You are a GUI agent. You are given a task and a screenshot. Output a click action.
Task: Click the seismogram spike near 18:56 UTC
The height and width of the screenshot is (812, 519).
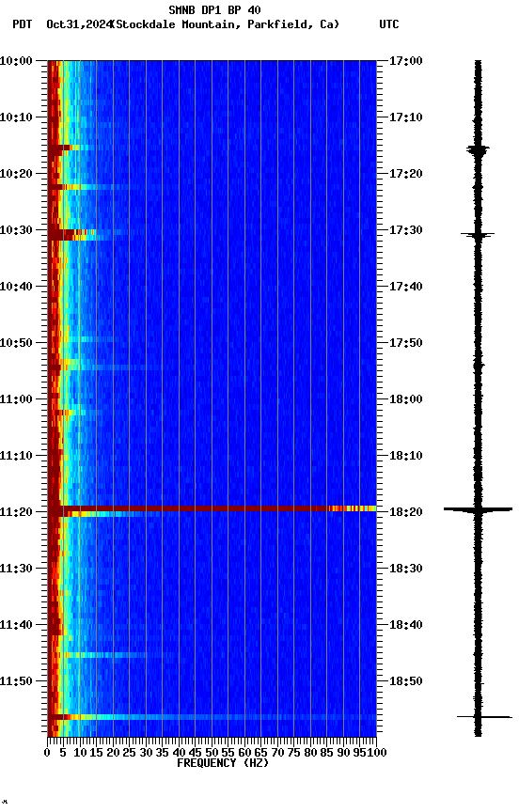coord(484,718)
